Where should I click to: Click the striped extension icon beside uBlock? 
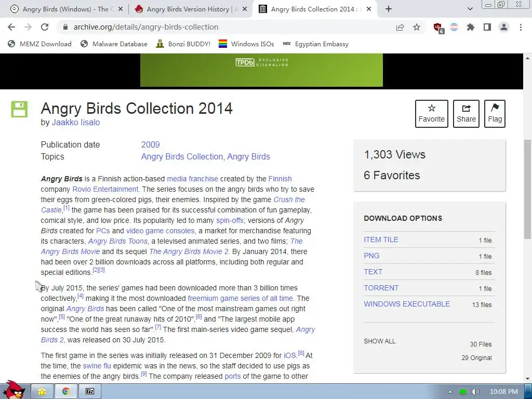coord(454,27)
